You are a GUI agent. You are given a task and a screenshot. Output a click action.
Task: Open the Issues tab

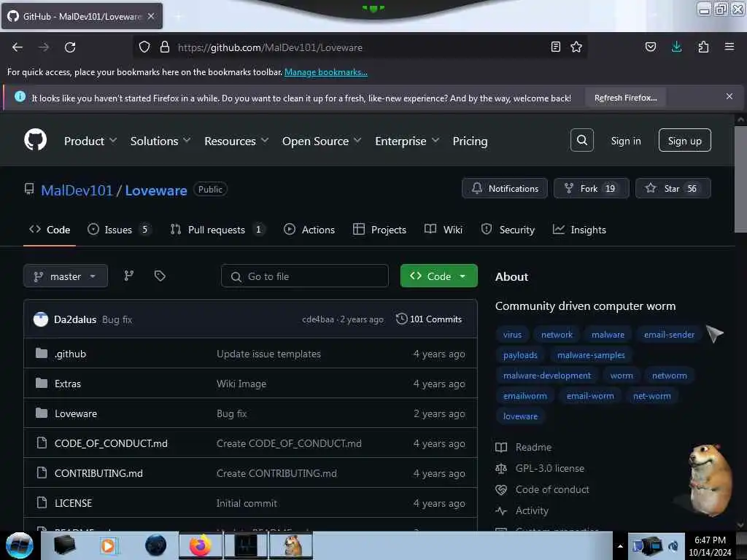pyautogui.click(x=119, y=230)
